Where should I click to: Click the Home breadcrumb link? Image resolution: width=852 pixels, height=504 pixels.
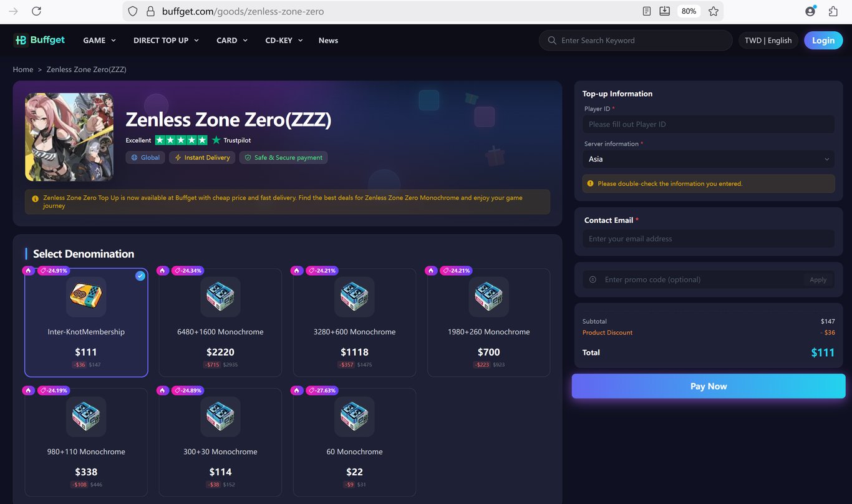click(23, 69)
